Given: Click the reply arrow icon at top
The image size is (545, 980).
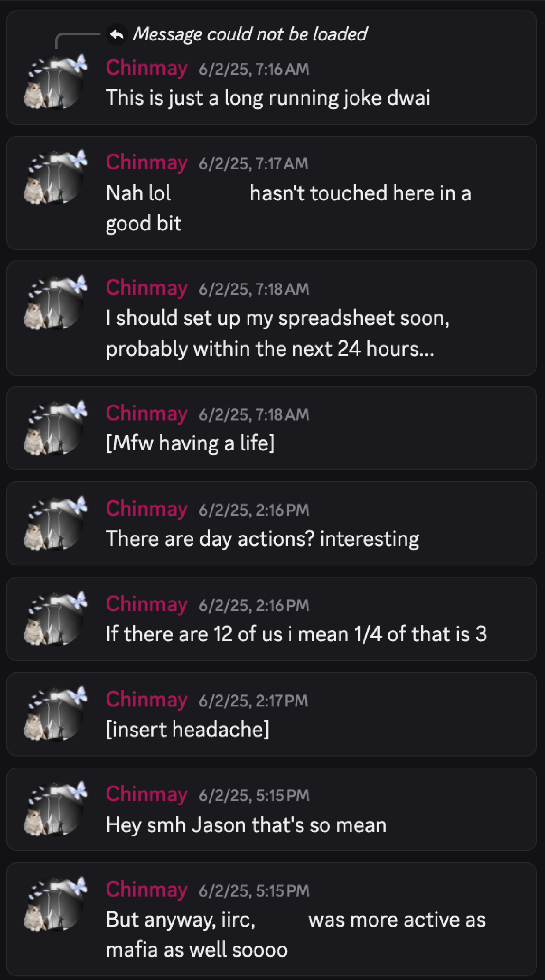Looking at the screenshot, I should point(116,34).
